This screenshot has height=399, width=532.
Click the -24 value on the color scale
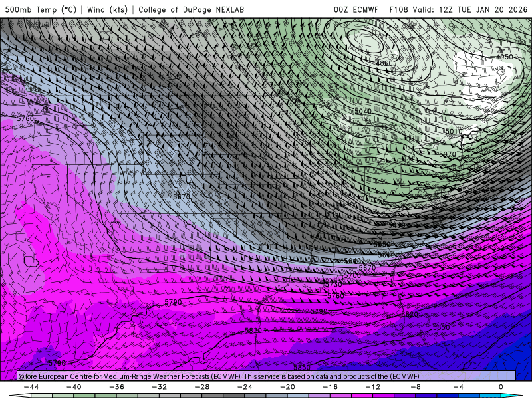pos(245,387)
